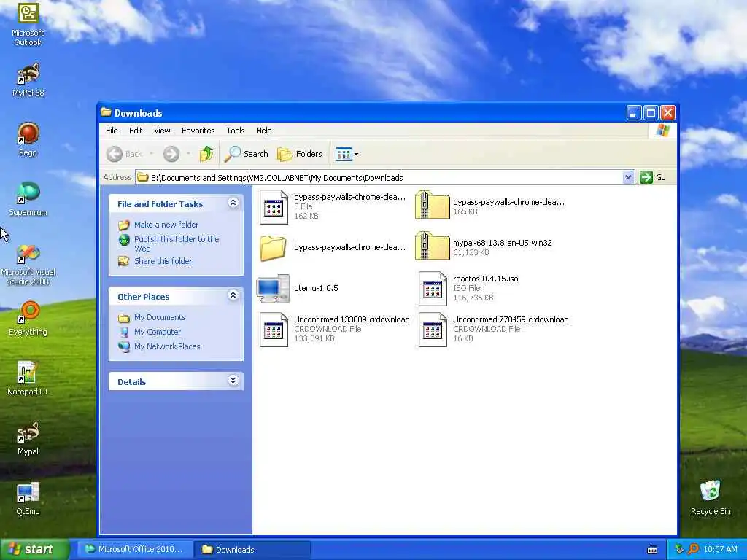Screen dimensions: 747x560
Task: Click Share this folder
Action: 163,261
